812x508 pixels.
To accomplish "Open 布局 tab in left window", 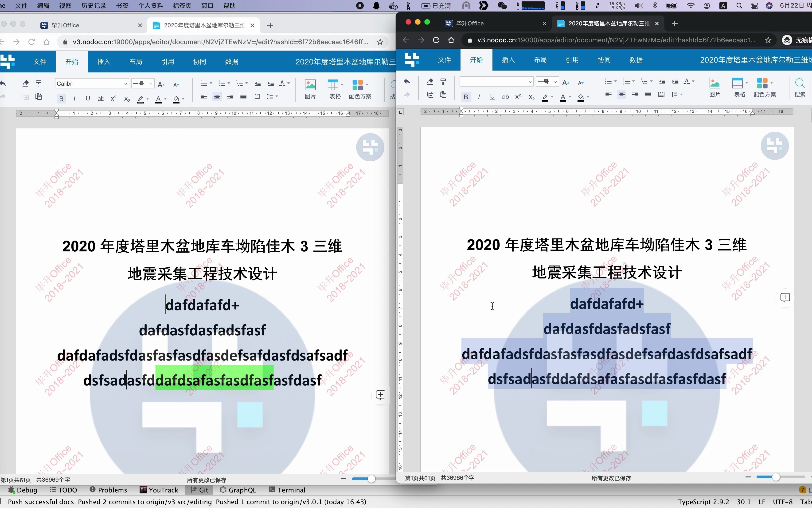I will tap(136, 61).
